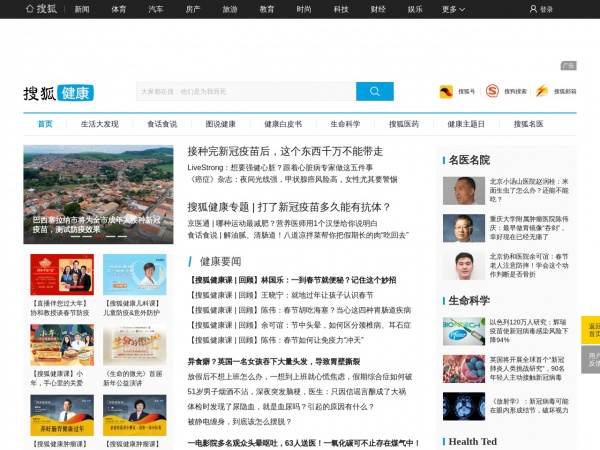The image size is (600, 450).
Task: Select the 健康白皮书 tab
Action: [x=283, y=124]
